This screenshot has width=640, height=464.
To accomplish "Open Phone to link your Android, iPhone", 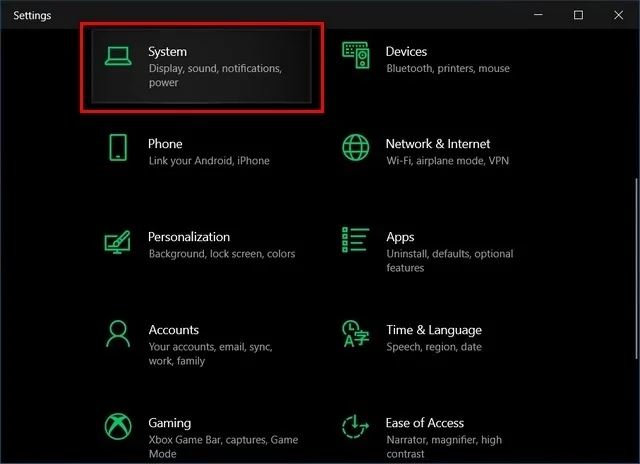I will tap(165, 144).
